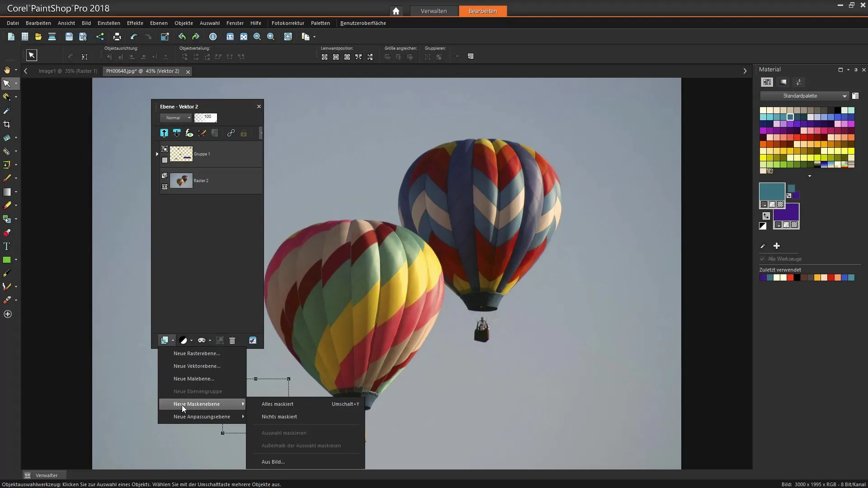Check the Alle Werkzeuge checkbox
Viewport: 868px width, 488px height.
tap(762, 259)
